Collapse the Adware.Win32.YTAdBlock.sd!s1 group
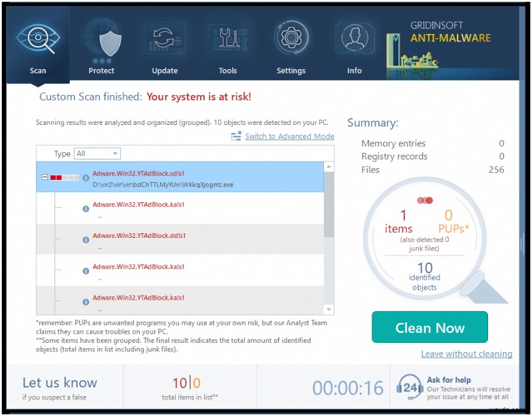Viewport: 532px width, 416px height. [x=45, y=178]
